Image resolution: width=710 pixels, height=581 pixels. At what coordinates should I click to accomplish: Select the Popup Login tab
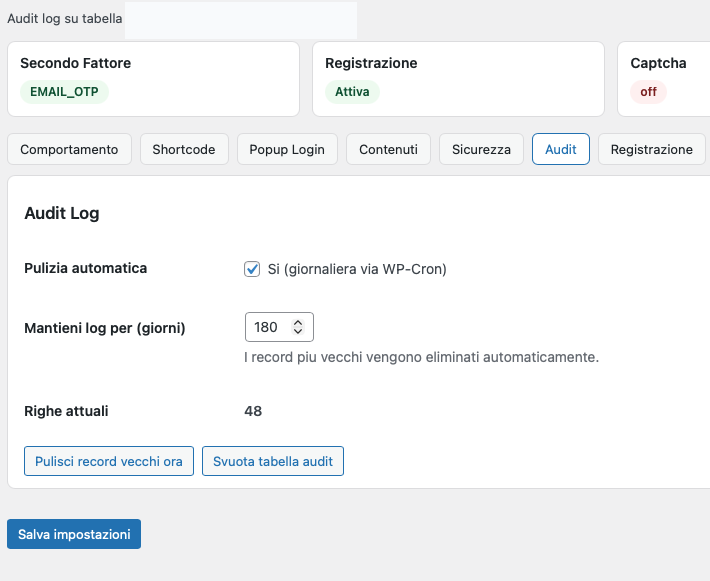[x=287, y=149]
